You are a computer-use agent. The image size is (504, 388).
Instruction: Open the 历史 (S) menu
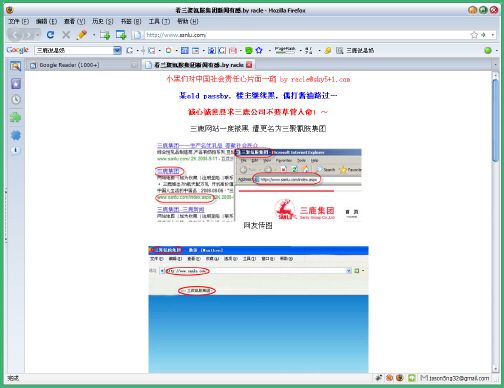point(103,21)
